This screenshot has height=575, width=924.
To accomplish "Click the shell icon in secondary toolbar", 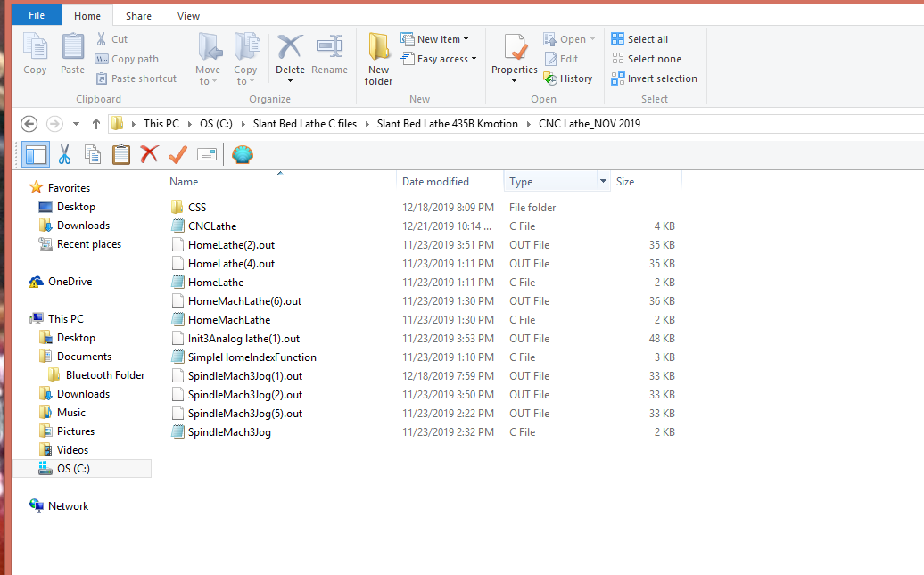I will 242,154.
